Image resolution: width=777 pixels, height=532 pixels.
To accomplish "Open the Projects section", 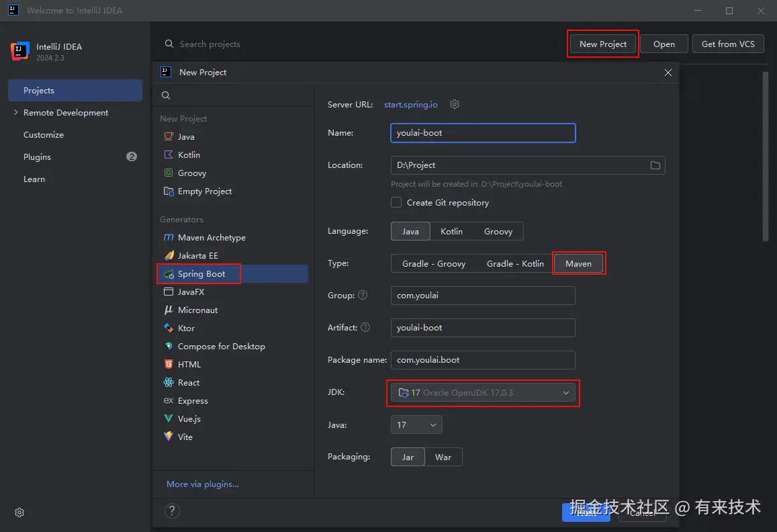I will click(75, 90).
